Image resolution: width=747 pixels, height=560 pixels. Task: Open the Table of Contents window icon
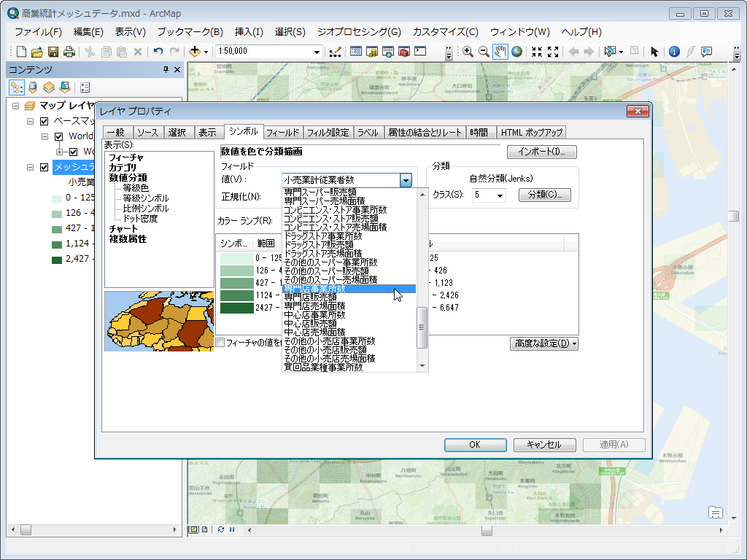pos(356,52)
